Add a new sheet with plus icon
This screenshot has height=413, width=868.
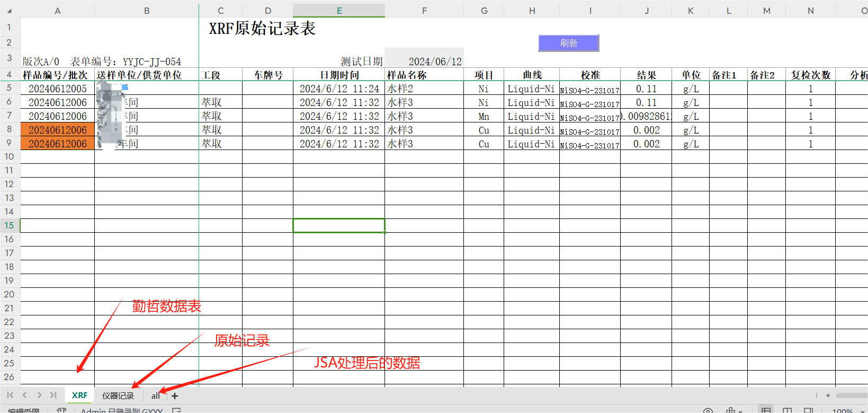click(x=175, y=396)
